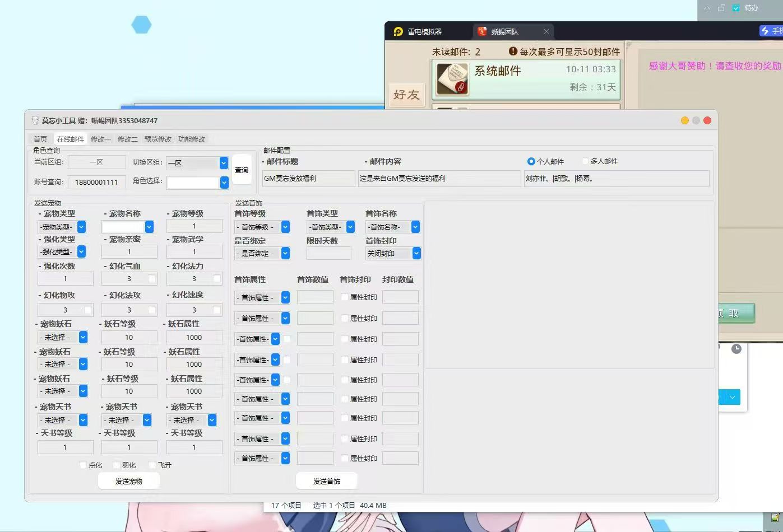Tick the 飞升 checkbox

(152, 465)
